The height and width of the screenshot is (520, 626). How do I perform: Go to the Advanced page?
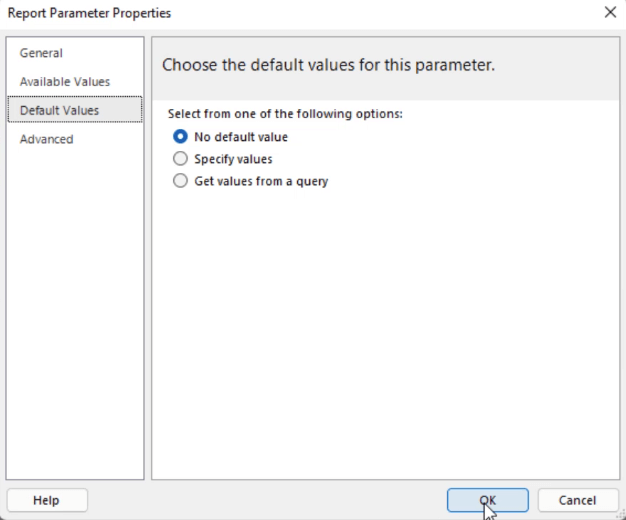click(47, 139)
